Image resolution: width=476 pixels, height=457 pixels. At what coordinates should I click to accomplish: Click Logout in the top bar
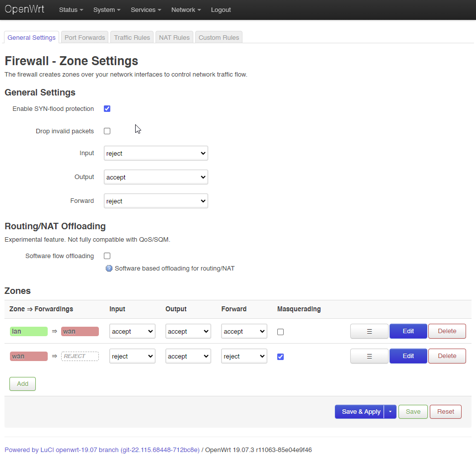click(x=221, y=10)
